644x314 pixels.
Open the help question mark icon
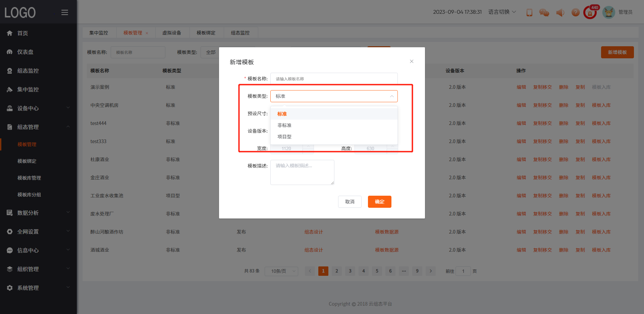pos(576,12)
